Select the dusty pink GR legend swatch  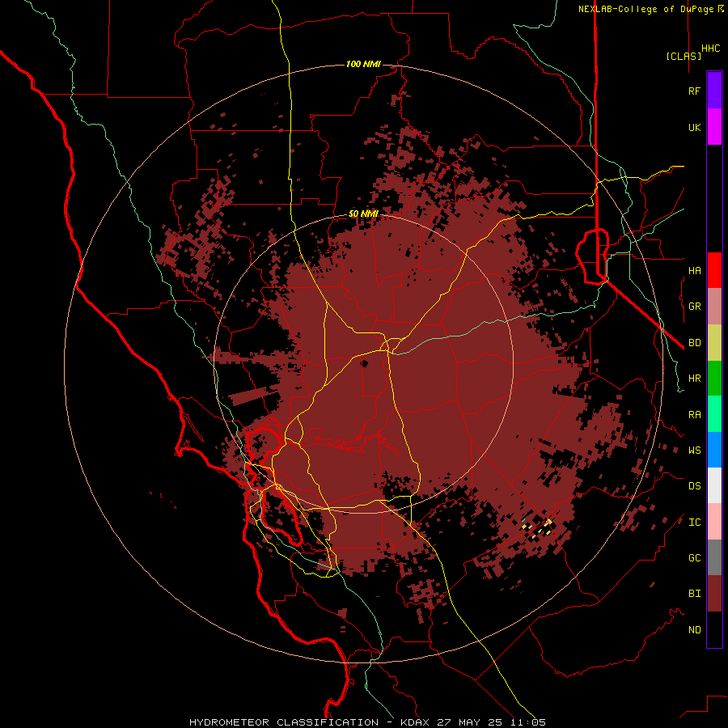[x=714, y=307]
